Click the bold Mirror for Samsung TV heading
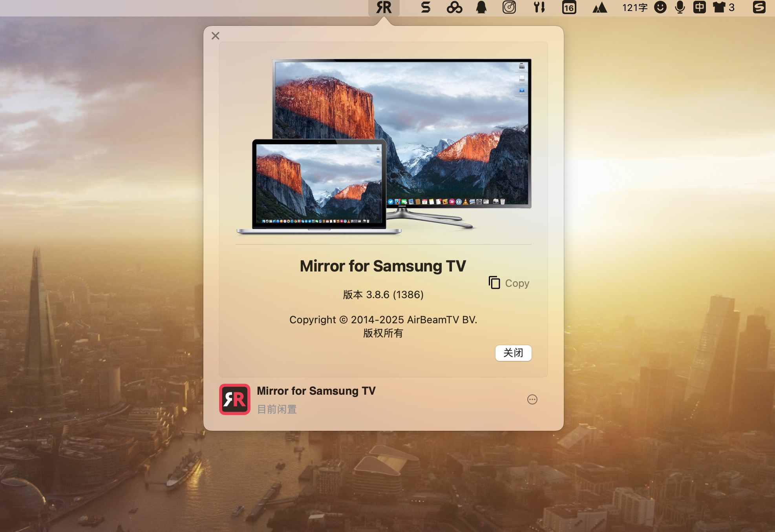The image size is (775, 532). pos(383,266)
